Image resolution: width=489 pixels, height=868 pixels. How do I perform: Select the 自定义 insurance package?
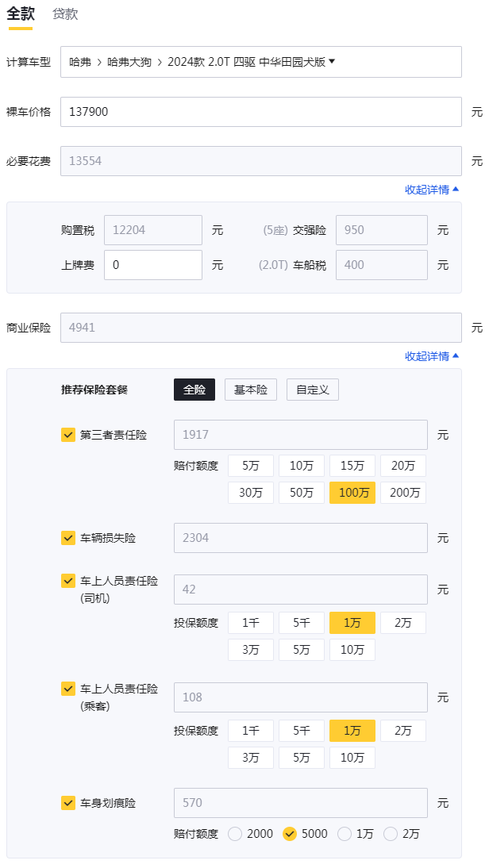click(x=313, y=390)
